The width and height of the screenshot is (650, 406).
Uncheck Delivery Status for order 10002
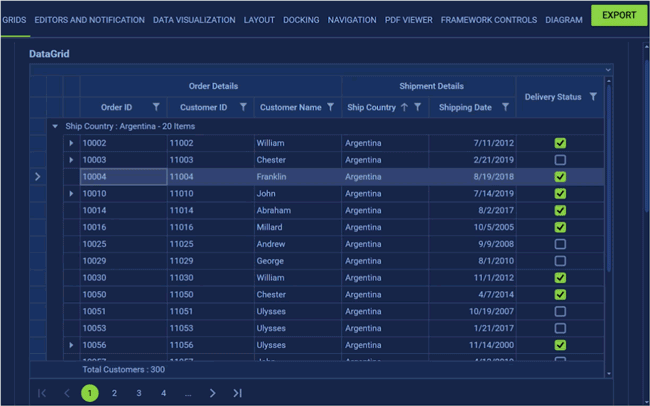[x=560, y=143]
